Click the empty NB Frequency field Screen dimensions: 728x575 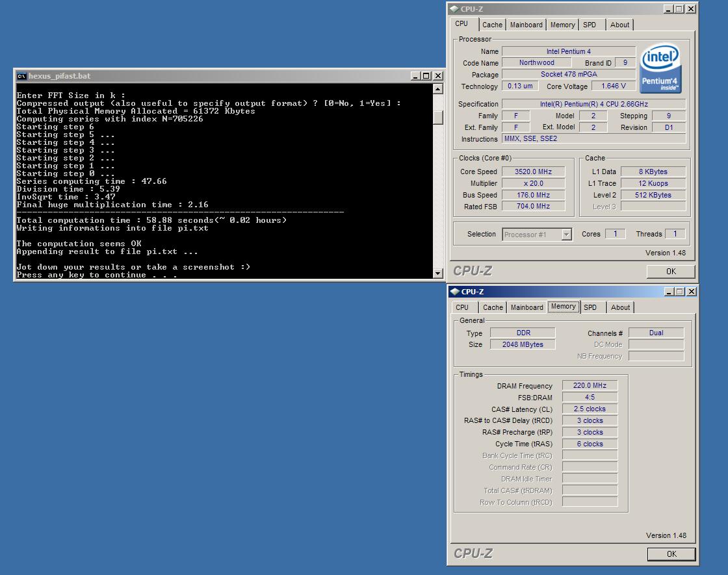click(656, 356)
